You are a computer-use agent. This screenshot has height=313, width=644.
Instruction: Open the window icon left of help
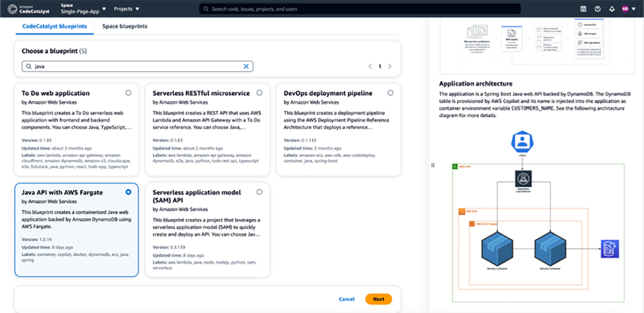pyautogui.click(x=583, y=9)
